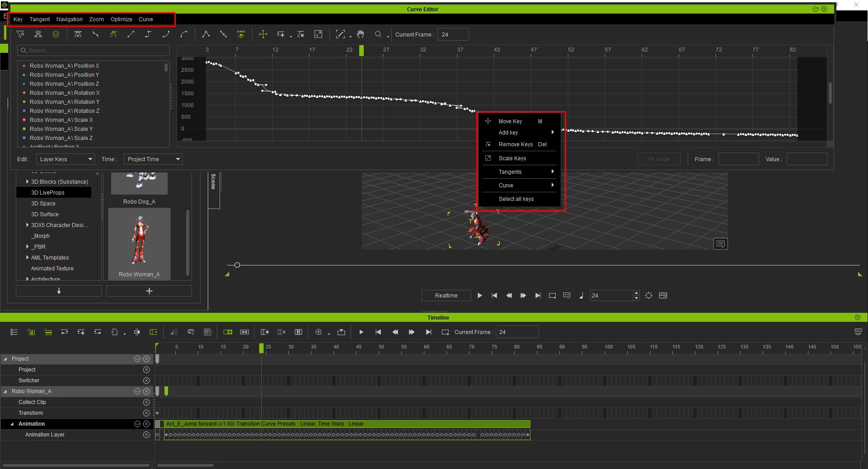The image size is (868, 469).
Task: Select the green spline tangent icon
Action: click(x=113, y=34)
